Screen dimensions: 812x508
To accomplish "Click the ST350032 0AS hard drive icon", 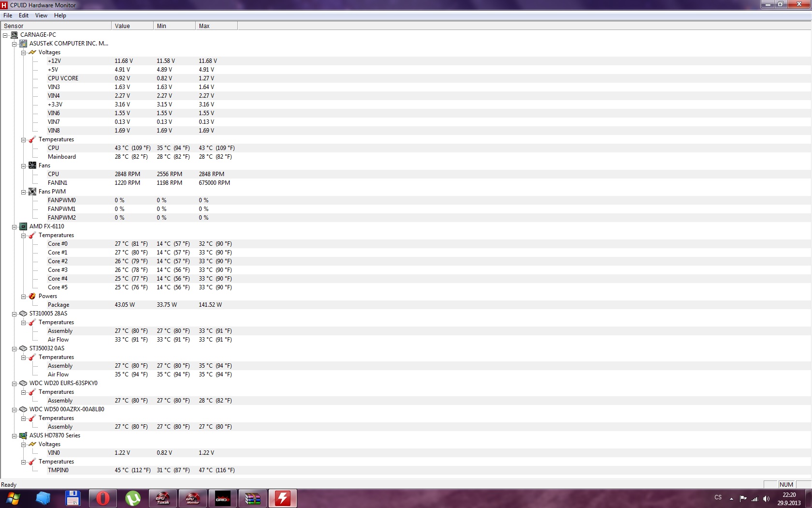I will pyautogui.click(x=23, y=348).
